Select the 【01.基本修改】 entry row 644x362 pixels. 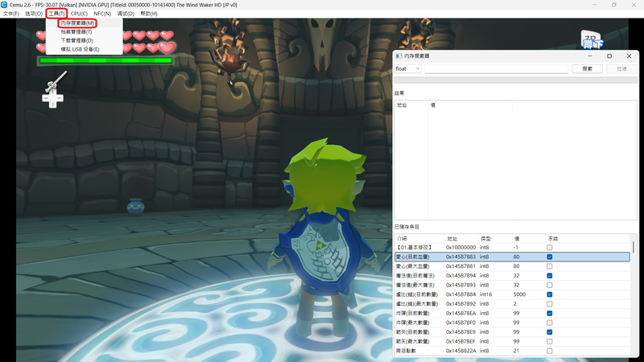(x=512, y=248)
